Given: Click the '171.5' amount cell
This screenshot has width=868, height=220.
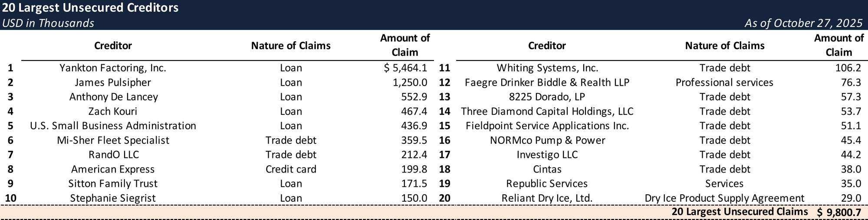Looking at the screenshot, I should tap(414, 184).
